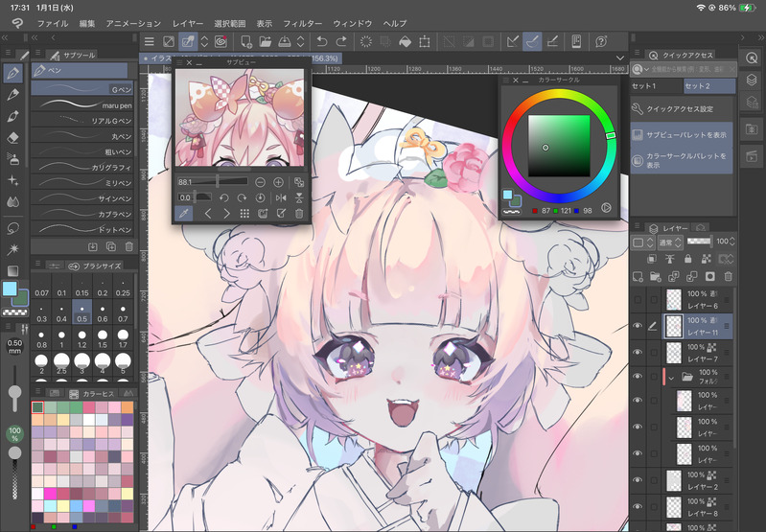The height and width of the screenshot is (532, 766).
Task: Select the first green swatch in color history
Action: tap(37, 407)
